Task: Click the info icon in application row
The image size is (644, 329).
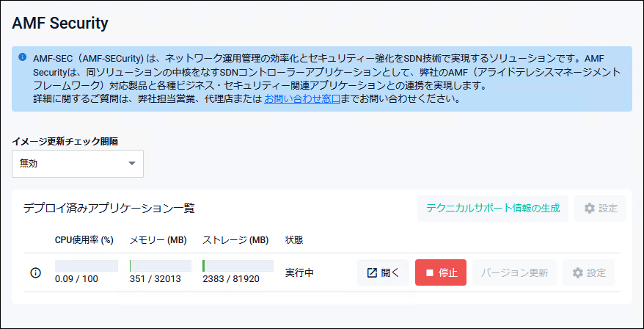Action: point(36,272)
